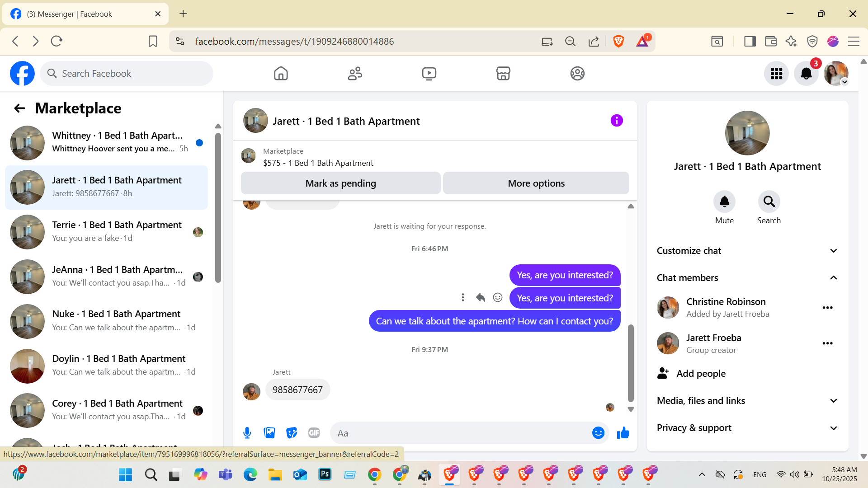
Task: Launch File Explorer from the taskbar
Action: 275,474
